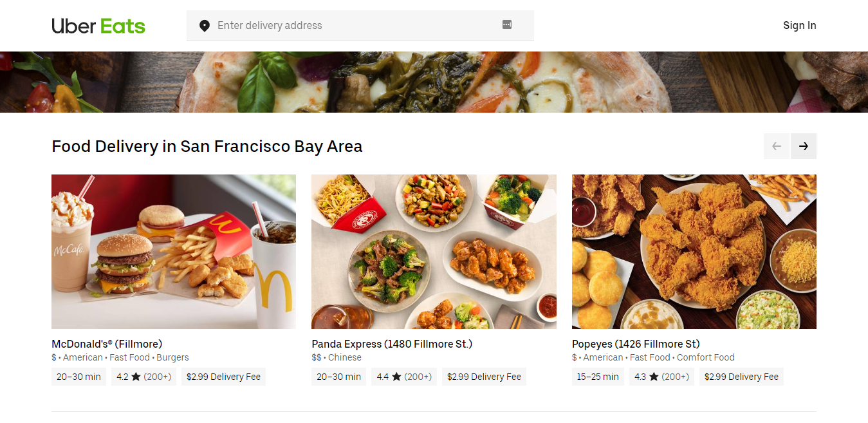868x423 pixels.
Task: Select the McDonald's food photo
Action: click(174, 252)
